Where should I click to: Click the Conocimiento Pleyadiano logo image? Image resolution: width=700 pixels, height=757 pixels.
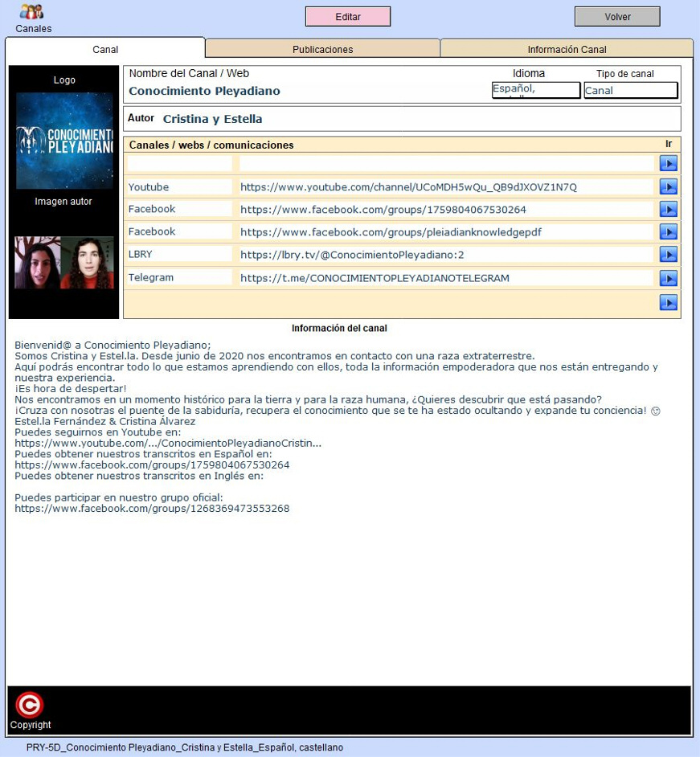click(64, 141)
